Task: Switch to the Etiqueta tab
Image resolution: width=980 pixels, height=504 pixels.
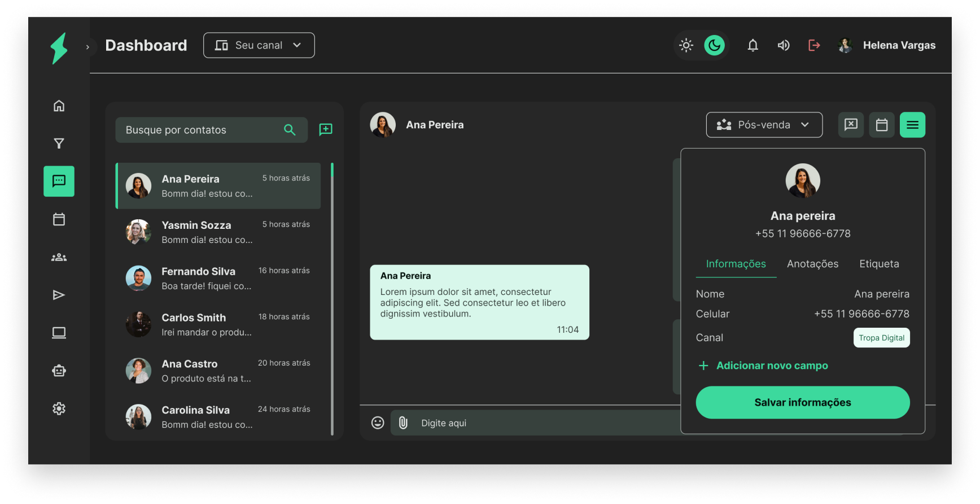Action: tap(879, 264)
